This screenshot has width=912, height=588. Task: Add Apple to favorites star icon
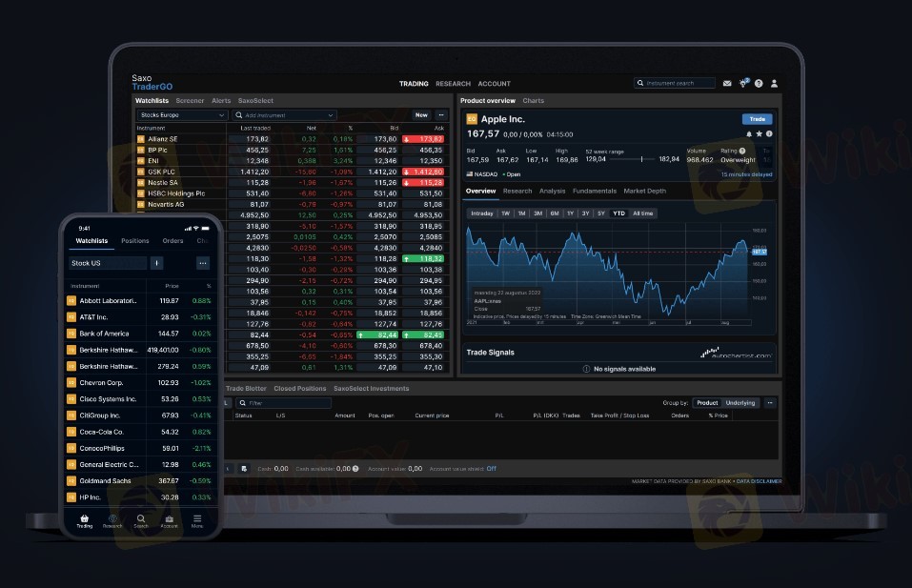(x=759, y=133)
